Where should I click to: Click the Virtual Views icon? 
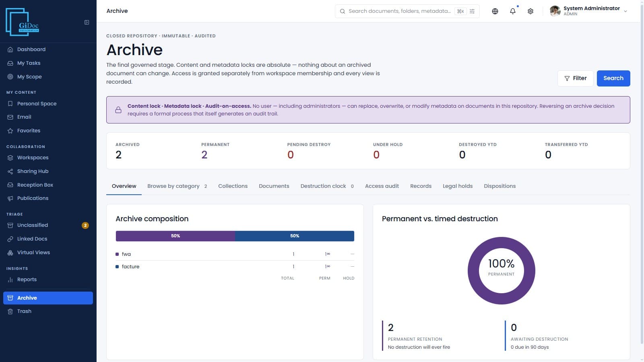(10, 253)
